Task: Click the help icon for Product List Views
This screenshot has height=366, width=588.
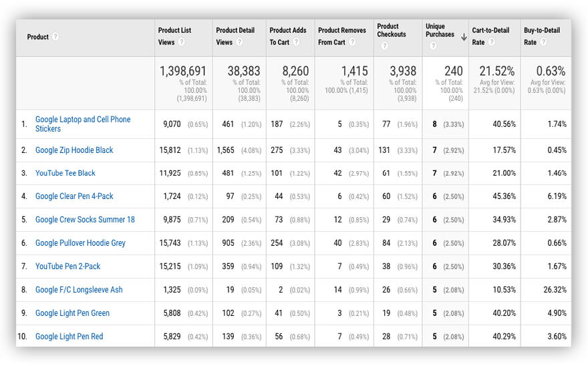Action: pyautogui.click(x=182, y=42)
